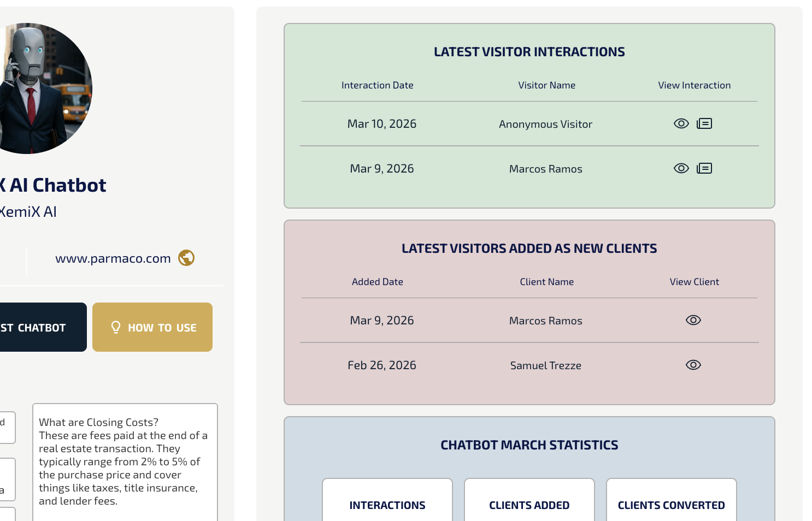Open transcript icon for Marcos Ramos interaction
Screen dimensions: 812x521
(704, 168)
